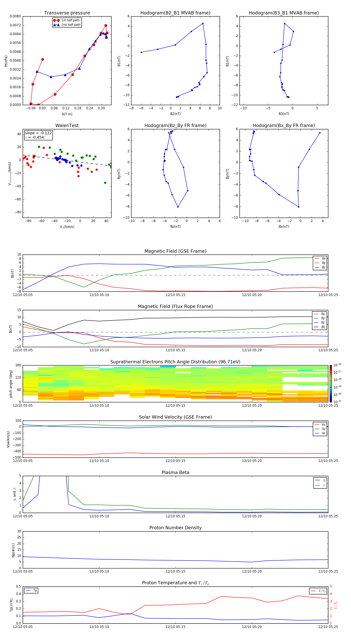Click the "Hodogram(B2_B1 MVAB frame)" title

click(x=175, y=13)
